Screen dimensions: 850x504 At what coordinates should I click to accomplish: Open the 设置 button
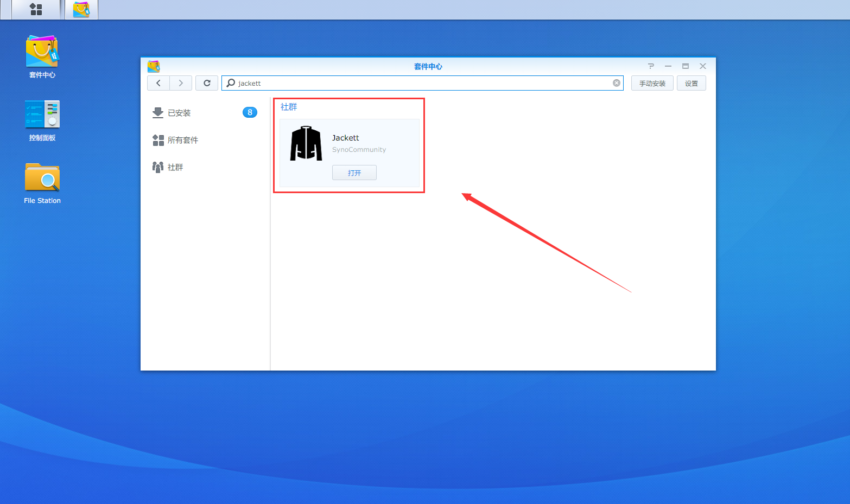[x=691, y=83]
